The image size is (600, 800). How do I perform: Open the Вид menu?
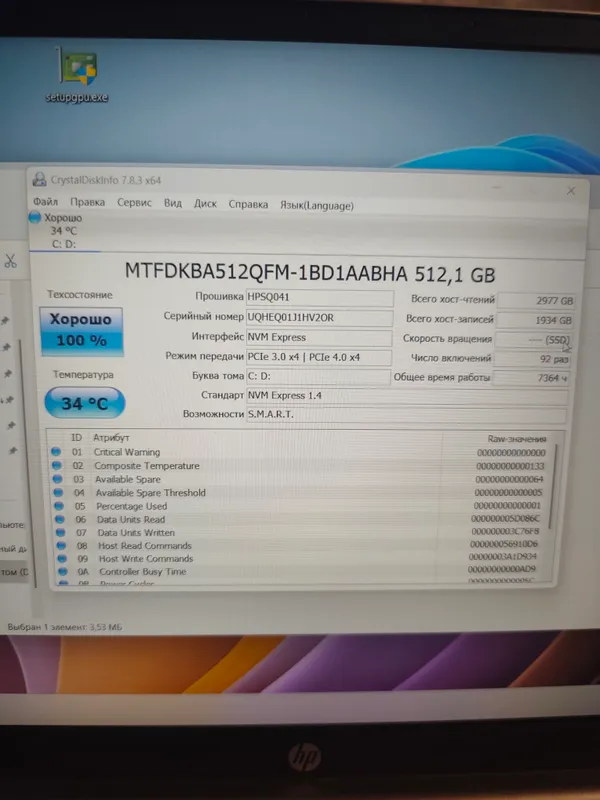pos(172,203)
